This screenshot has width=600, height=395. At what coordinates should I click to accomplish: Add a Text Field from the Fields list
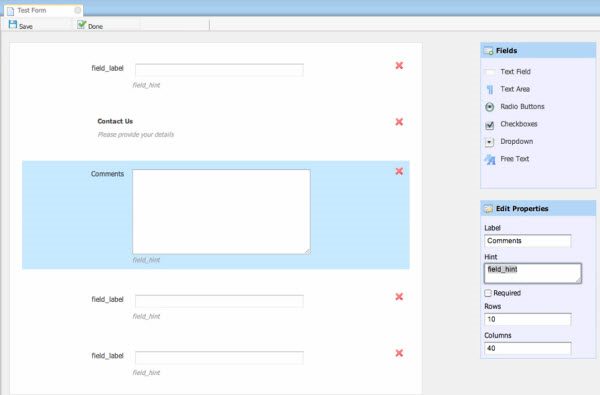pos(515,72)
